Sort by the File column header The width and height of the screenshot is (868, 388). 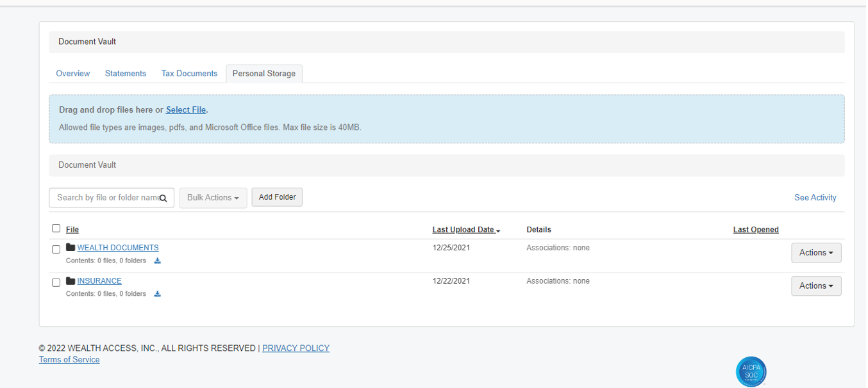72,230
